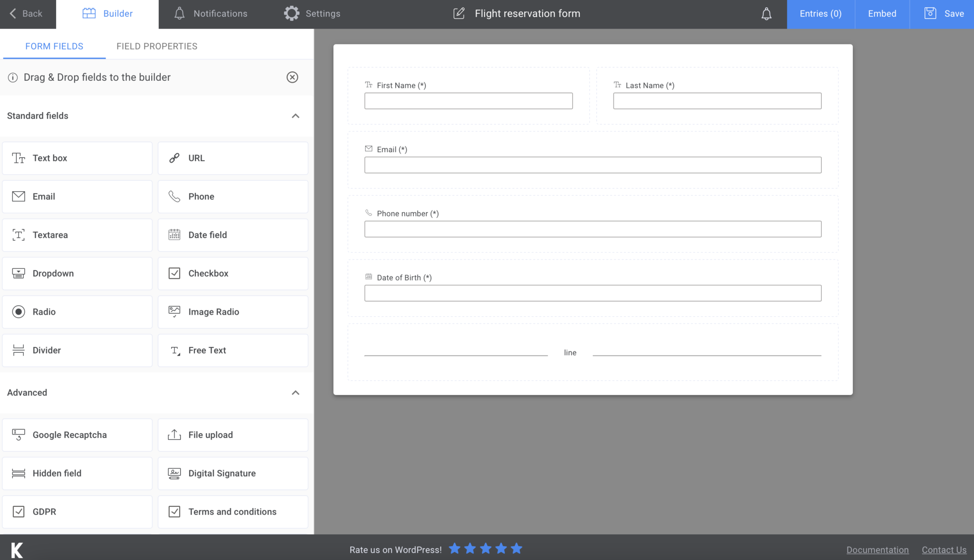Select the Email field icon

tap(18, 196)
